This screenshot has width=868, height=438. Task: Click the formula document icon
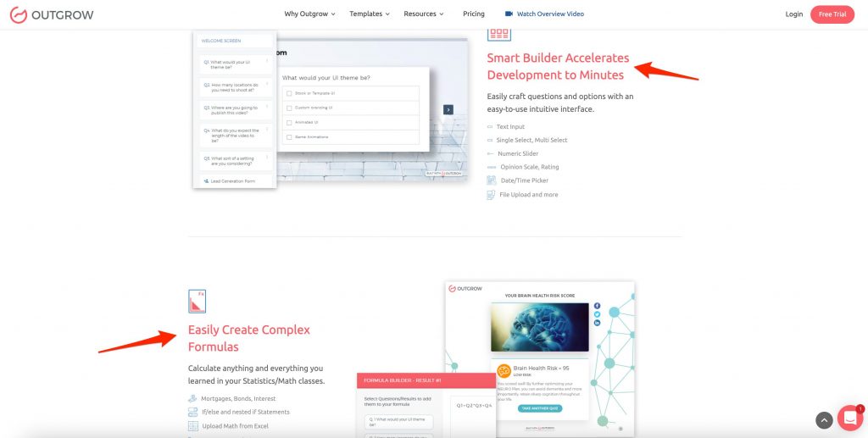point(197,302)
